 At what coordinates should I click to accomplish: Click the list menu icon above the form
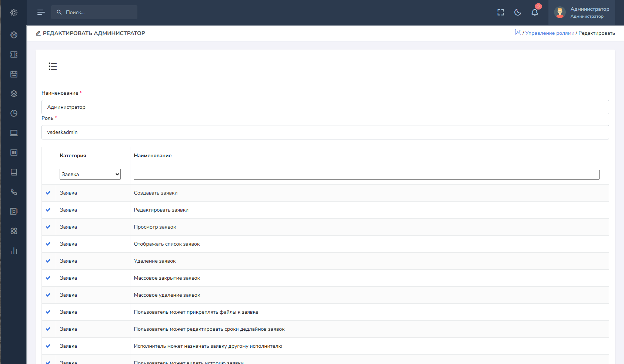click(x=53, y=66)
